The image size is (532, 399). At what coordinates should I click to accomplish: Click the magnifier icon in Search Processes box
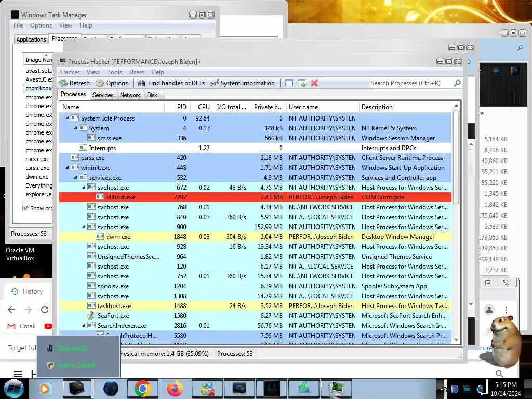tap(457, 83)
